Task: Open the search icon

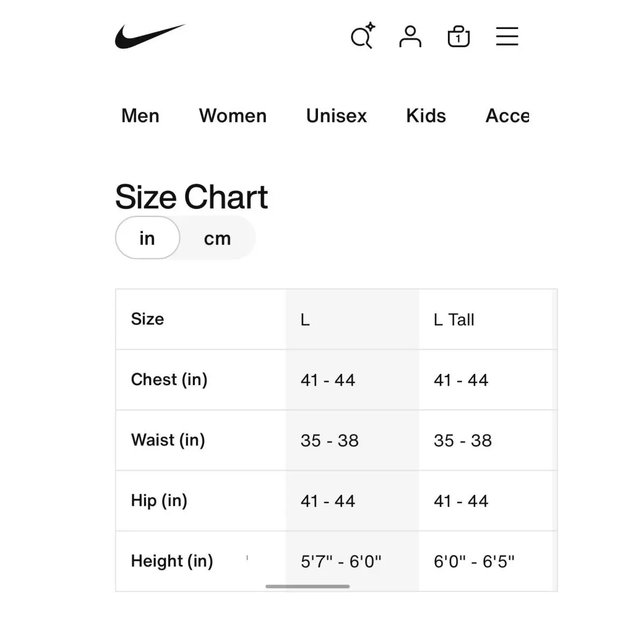Action: [363, 36]
